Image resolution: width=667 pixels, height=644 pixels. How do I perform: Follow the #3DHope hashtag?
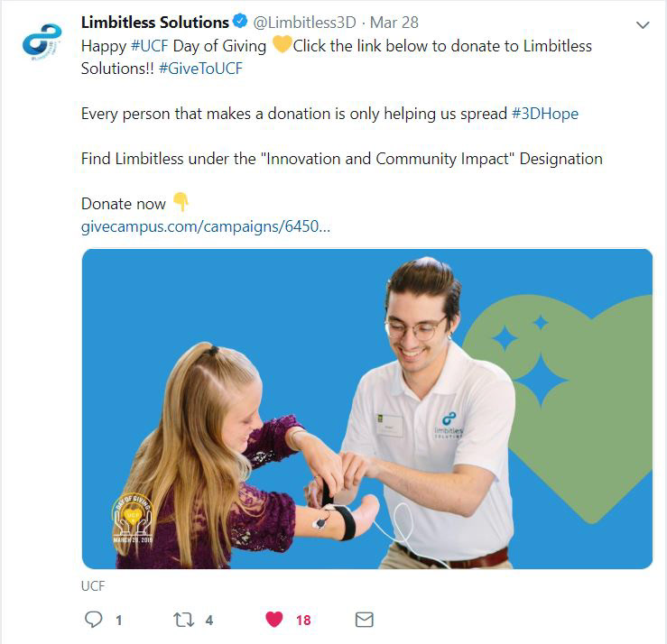coord(545,114)
